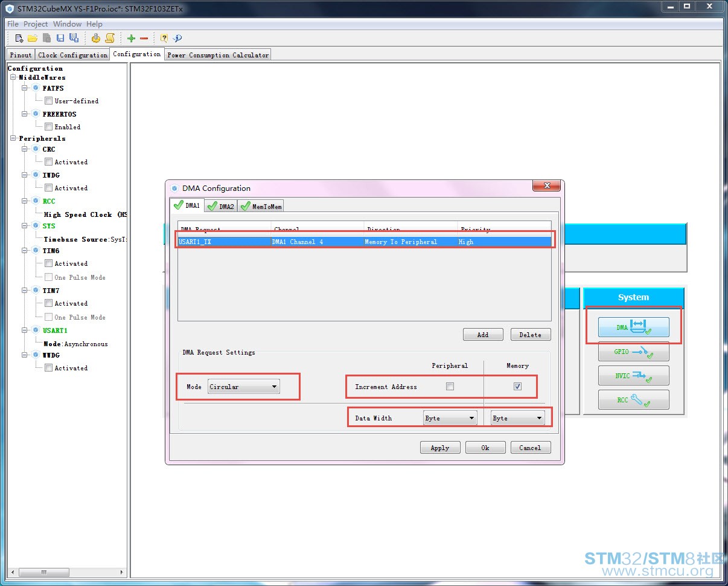728x586 pixels.
Task: Click Apply in DMA Configuration dialog
Action: [x=440, y=448]
